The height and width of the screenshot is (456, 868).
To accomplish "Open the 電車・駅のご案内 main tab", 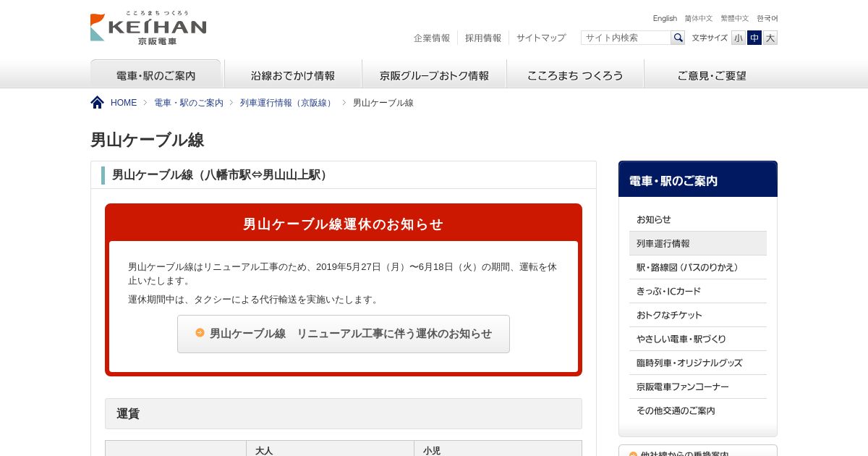I will (x=156, y=75).
